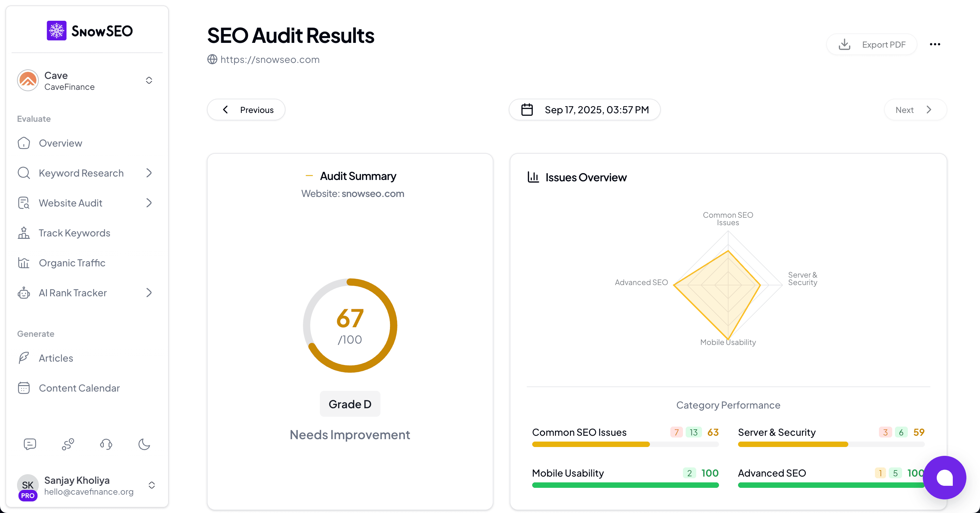
Task: Open the Organic Traffic panel
Action: pos(72,262)
